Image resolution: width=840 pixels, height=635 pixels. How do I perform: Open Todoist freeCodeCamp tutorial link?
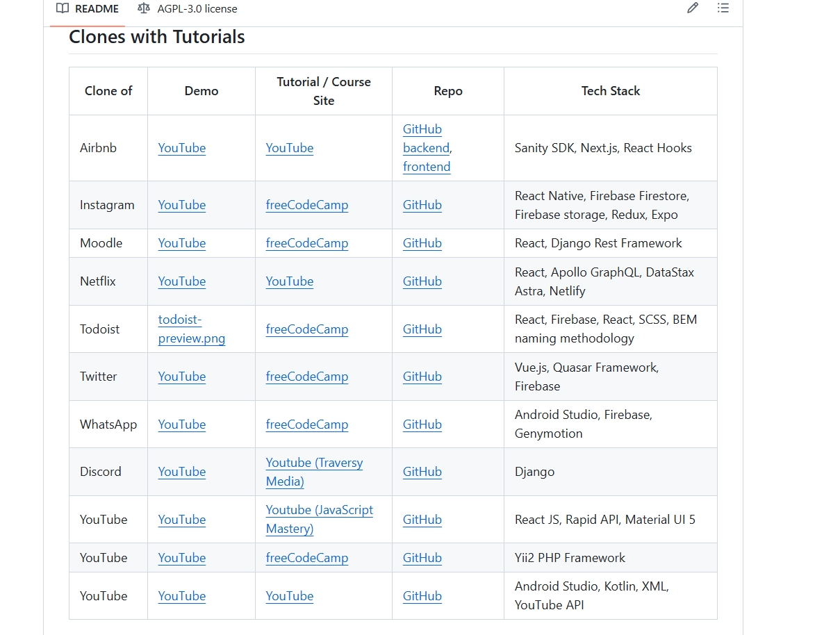click(x=307, y=329)
